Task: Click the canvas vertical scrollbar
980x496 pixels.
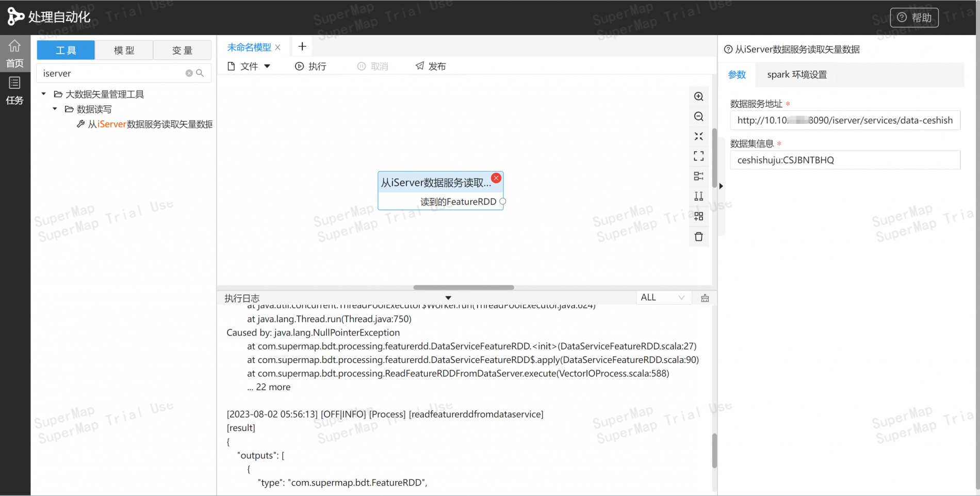Action: point(714,158)
